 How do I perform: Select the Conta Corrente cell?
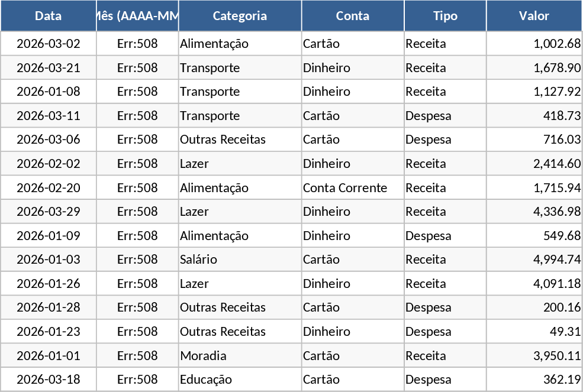coord(345,188)
